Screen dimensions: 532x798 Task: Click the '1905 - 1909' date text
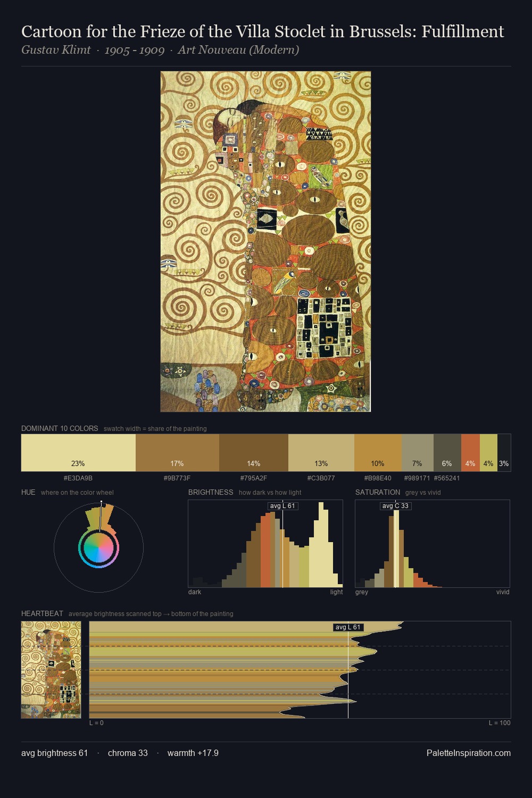tap(134, 50)
